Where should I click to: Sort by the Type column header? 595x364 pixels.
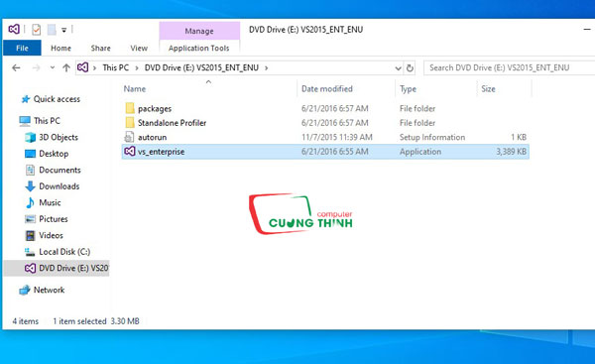coord(408,89)
